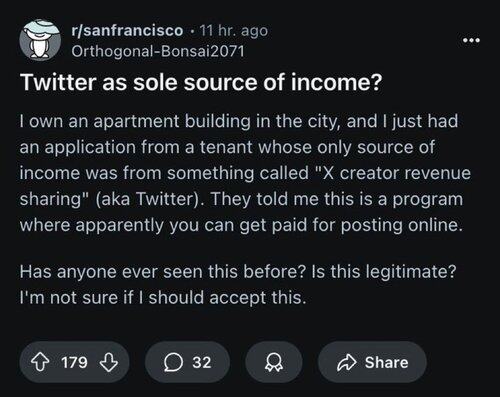Viewport: 500px width, 397px height.
Task: Give an award to the post
Action: tap(274, 362)
